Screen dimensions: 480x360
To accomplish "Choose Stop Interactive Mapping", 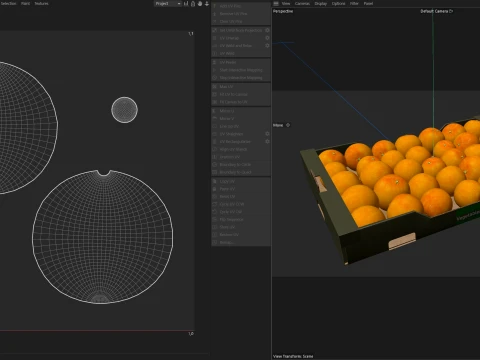I will pos(241,78).
